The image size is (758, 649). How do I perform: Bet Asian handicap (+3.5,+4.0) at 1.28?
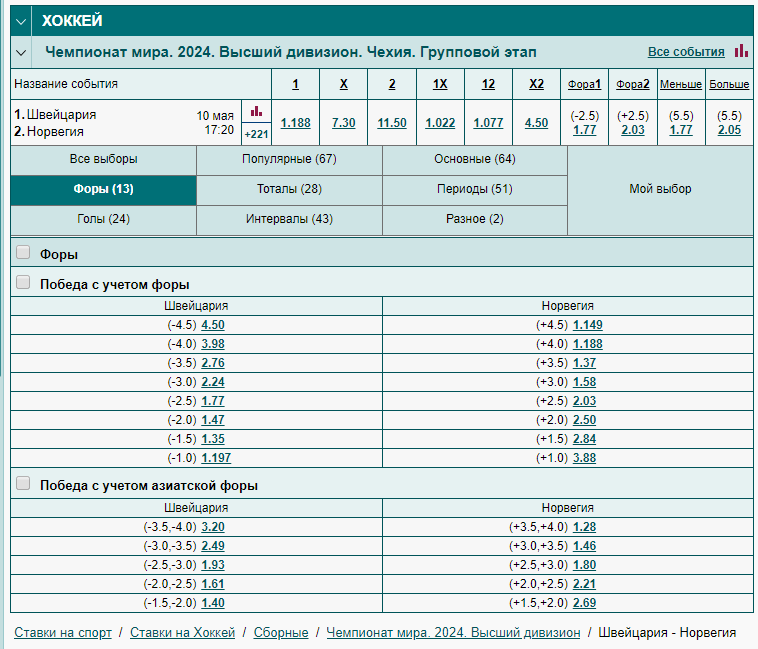(584, 527)
